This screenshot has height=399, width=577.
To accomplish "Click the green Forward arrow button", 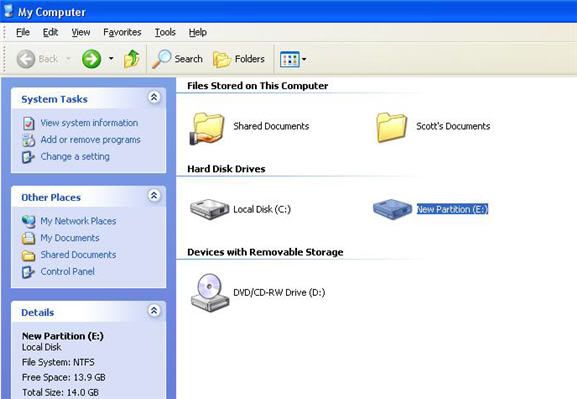I will 91,59.
